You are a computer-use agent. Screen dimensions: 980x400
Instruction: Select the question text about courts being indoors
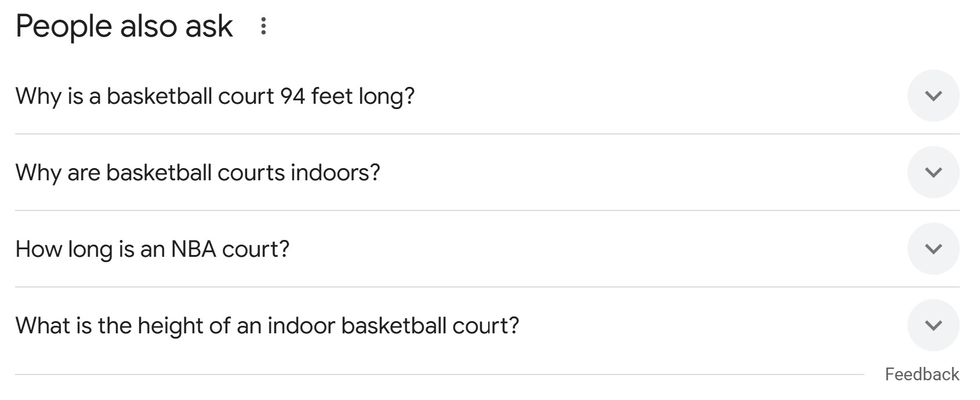click(197, 173)
